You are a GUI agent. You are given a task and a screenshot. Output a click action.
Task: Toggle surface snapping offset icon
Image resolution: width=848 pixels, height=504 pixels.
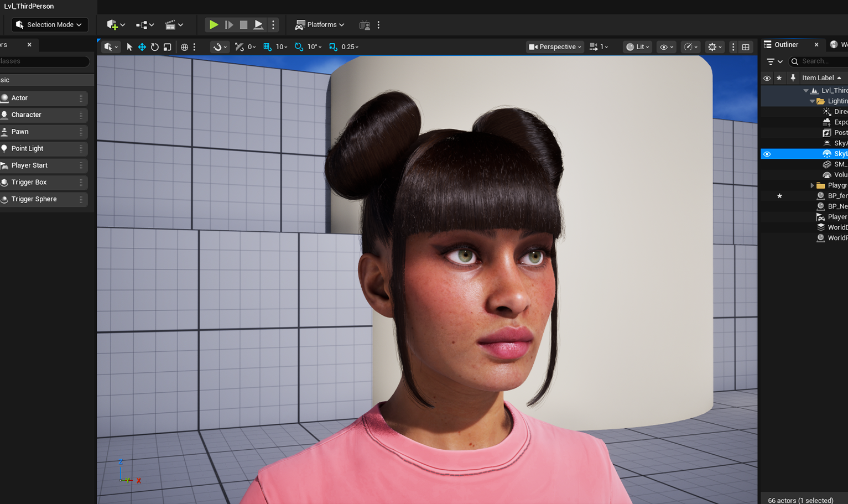(240, 47)
